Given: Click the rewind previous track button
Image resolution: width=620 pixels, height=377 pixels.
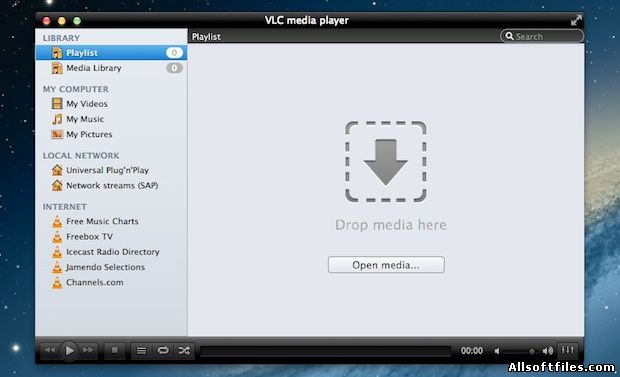Looking at the screenshot, I should (50, 350).
